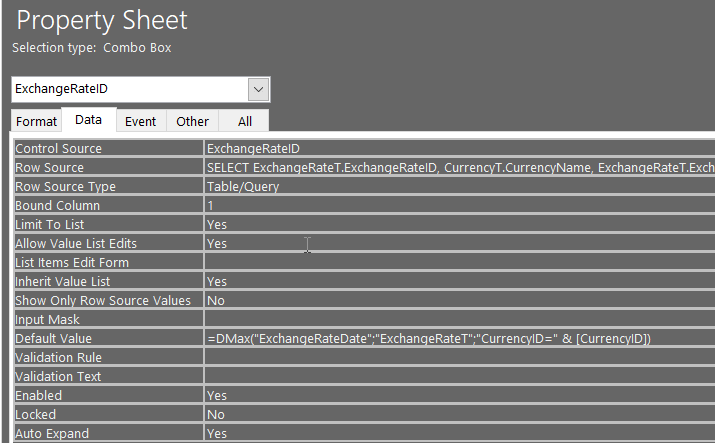This screenshot has height=443, width=715.
Task: Switch to the Other tab
Action: 192,121
